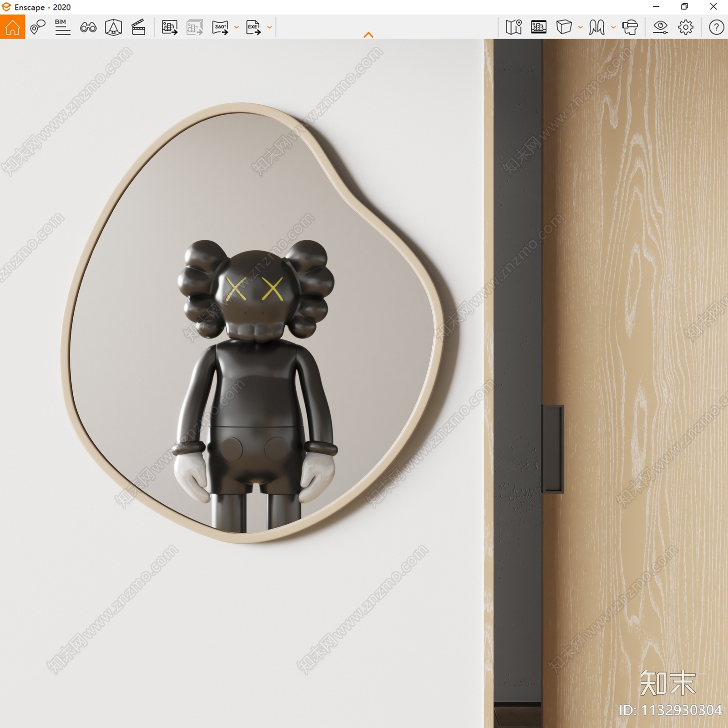Image resolution: width=728 pixels, height=728 pixels.
Task: Open view management binoculars icon
Action: 88,28
